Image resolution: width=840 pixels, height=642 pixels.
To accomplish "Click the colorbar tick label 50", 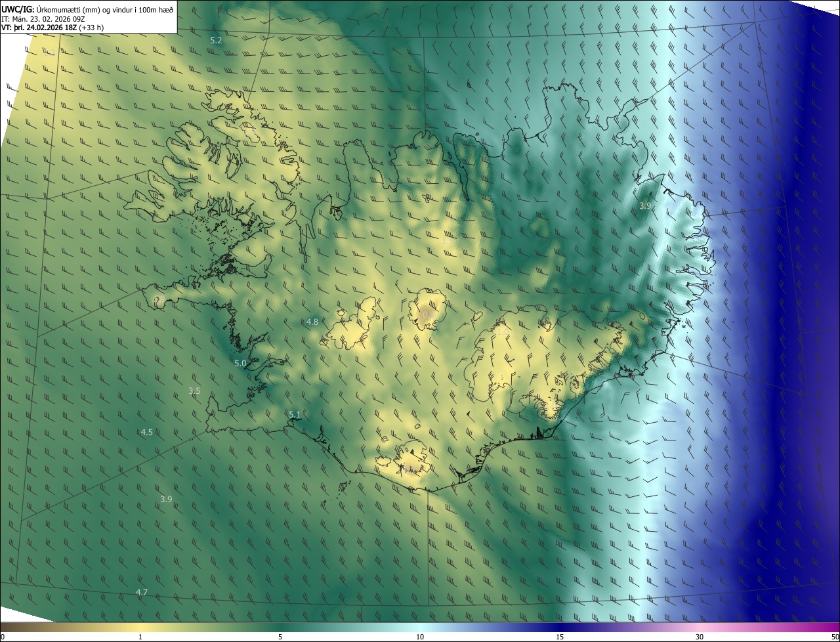I will point(835,637).
